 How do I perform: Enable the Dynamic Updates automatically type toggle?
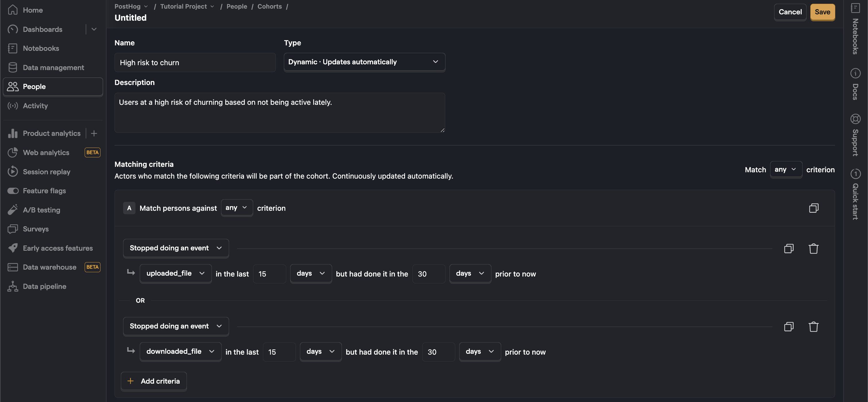[364, 62]
